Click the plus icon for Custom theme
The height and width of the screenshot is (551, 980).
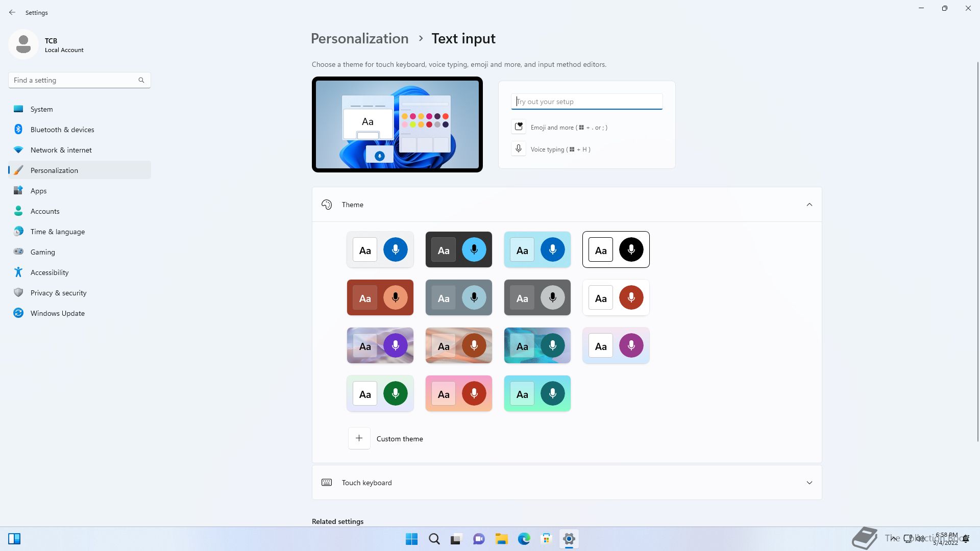359,438
